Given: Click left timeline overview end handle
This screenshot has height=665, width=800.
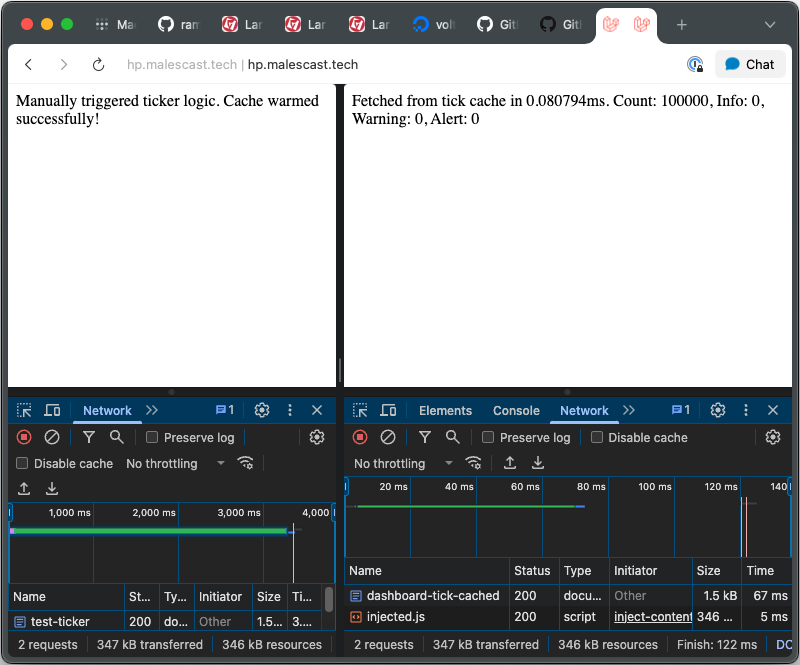Looking at the screenshot, I should click(334, 512).
